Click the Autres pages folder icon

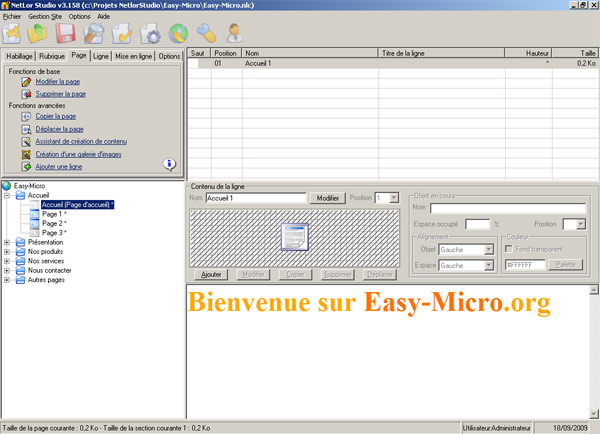(x=21, y=280)
